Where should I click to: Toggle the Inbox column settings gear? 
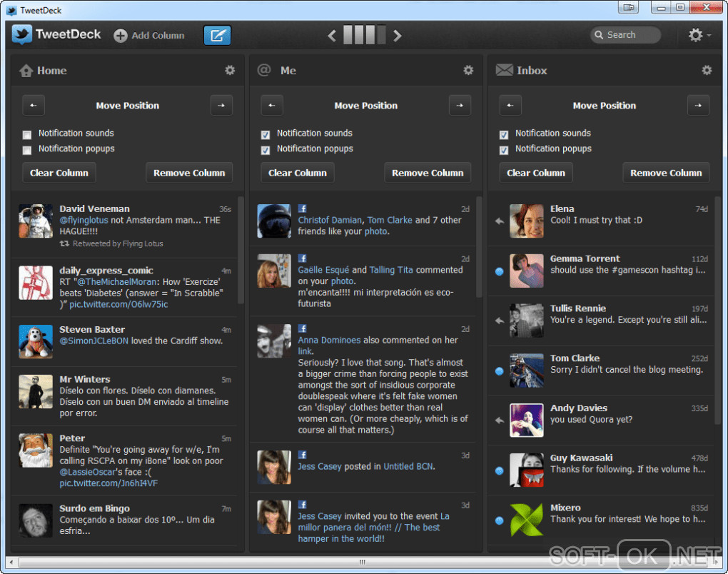click(707, 70)
